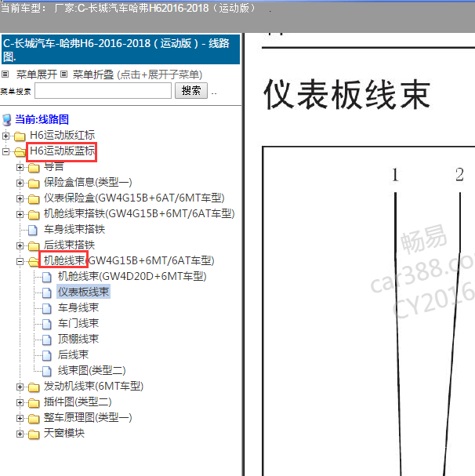Expand the 后线束搭铁 node
The image size is (475, 476).
[20, 245]
